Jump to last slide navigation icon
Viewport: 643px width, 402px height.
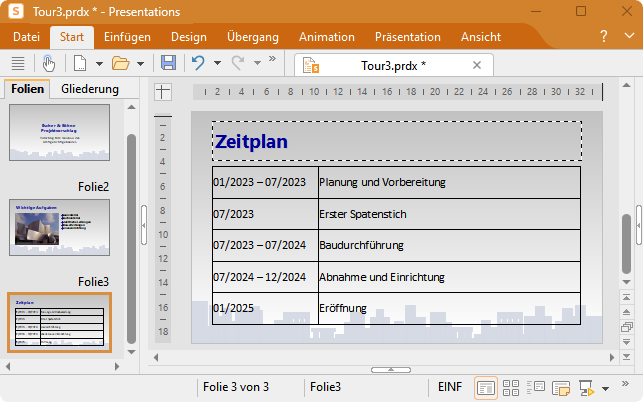[x=626, y=357]
